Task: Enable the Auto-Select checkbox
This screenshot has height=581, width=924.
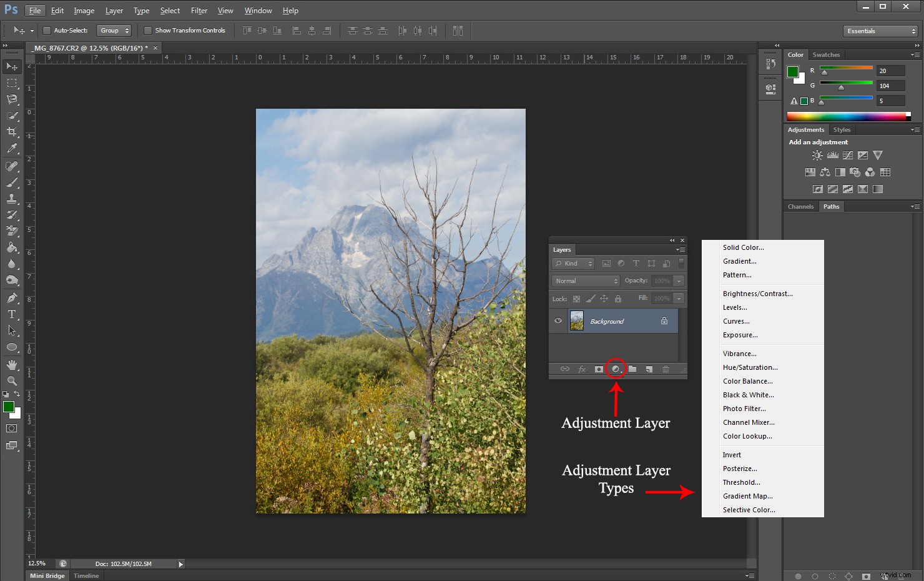Action: (x=47, y=30)
